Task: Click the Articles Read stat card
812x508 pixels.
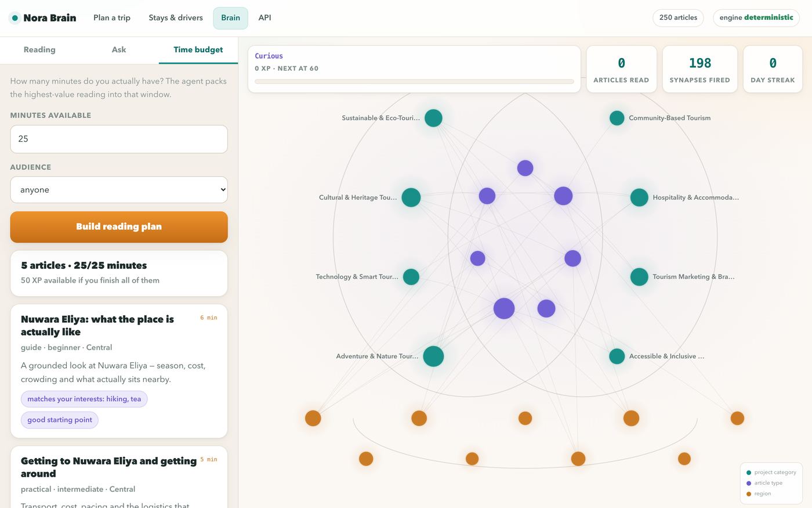Action: [621, 69]
